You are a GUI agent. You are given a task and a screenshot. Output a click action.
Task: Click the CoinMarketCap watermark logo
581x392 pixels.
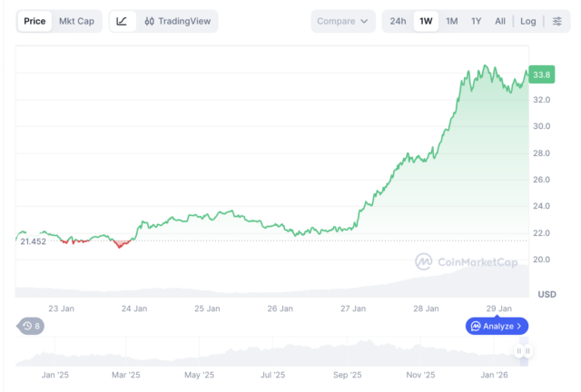[x=468, y=262]
